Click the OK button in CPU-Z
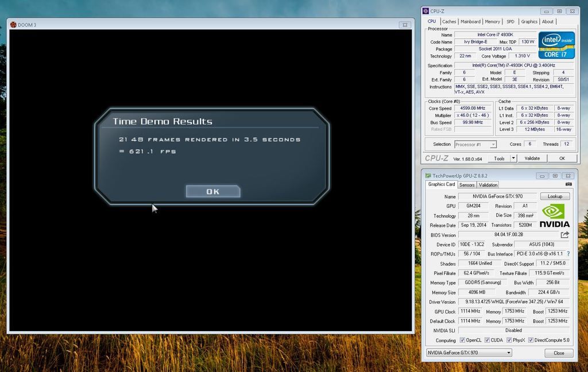 click(x=562, y=158)
